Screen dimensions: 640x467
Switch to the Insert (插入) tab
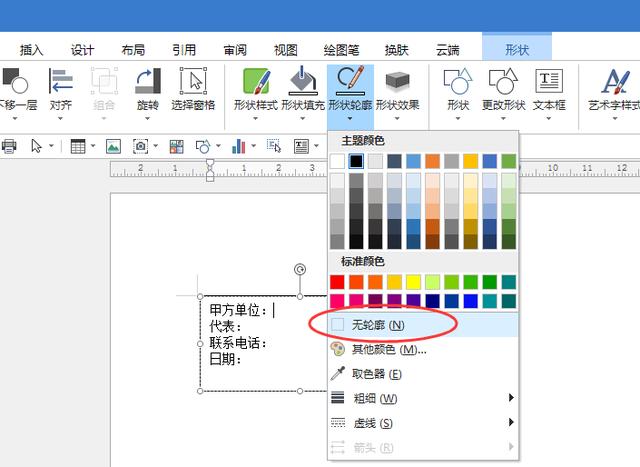point(31,50)
